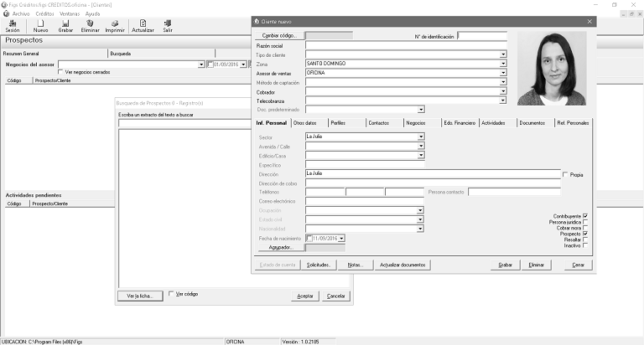644x345 pixels.
Task: Open the Tipo de cliente dropdown
Action: (503, 54)
